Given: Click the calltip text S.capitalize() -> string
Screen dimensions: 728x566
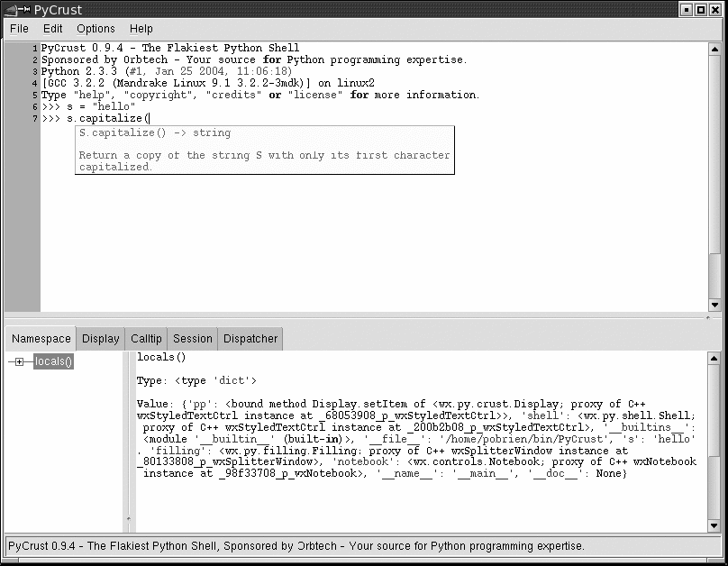Looking at the screenshot, I should 155,133.
